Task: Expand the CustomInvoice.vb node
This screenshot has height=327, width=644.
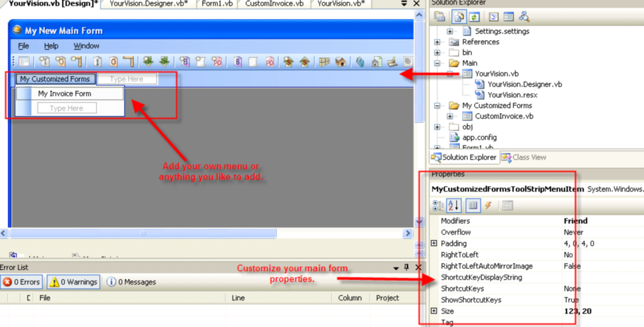Action: pyautogui.click(x=450, y=116)
